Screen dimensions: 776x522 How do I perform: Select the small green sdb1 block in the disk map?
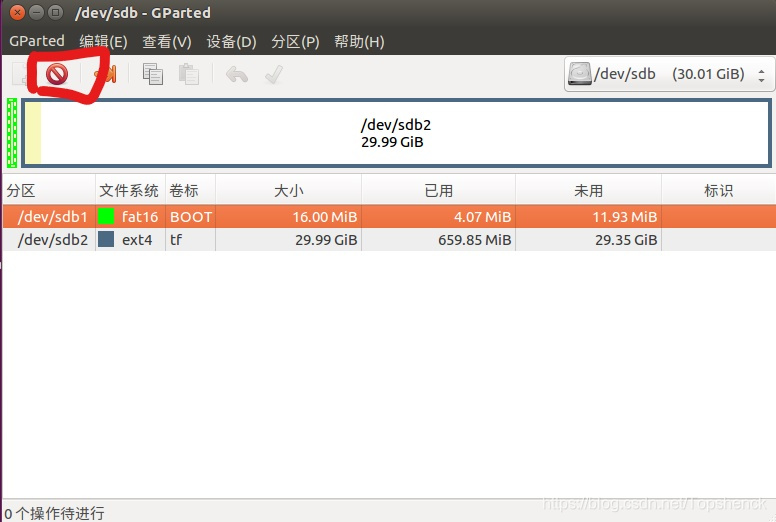(12, 133)
